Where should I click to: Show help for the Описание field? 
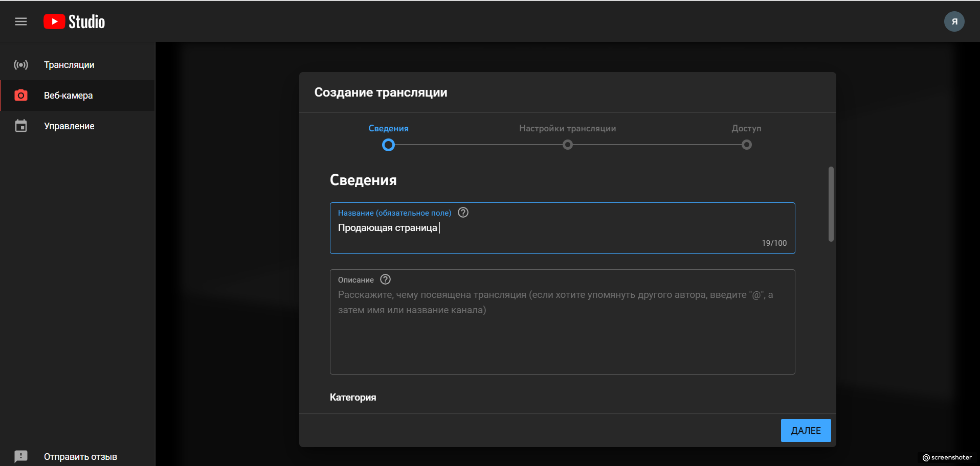[x=386, y=279]
